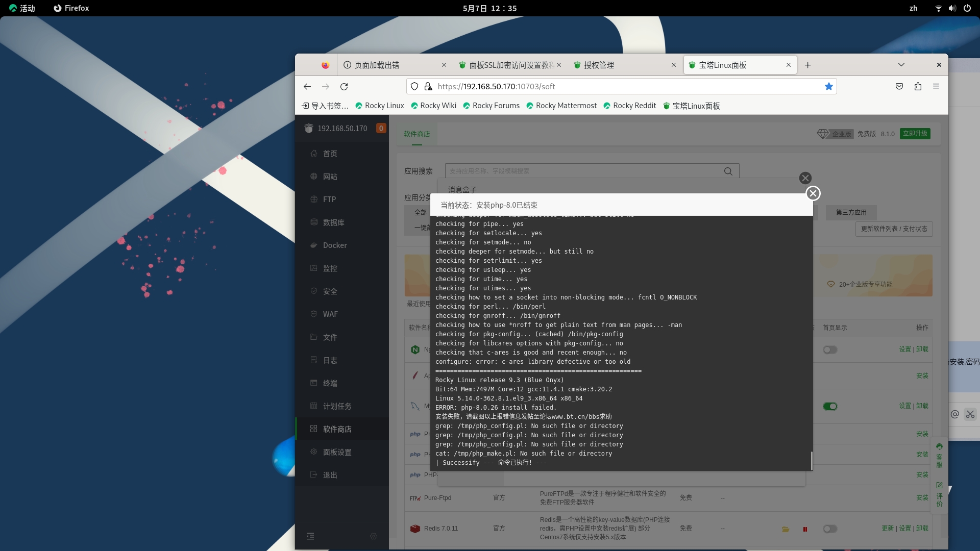Image resolution: width=980 pixels, height=551 pixels.
Task: Open Rocky Mattermost bookmark
Action: (561, 106)
